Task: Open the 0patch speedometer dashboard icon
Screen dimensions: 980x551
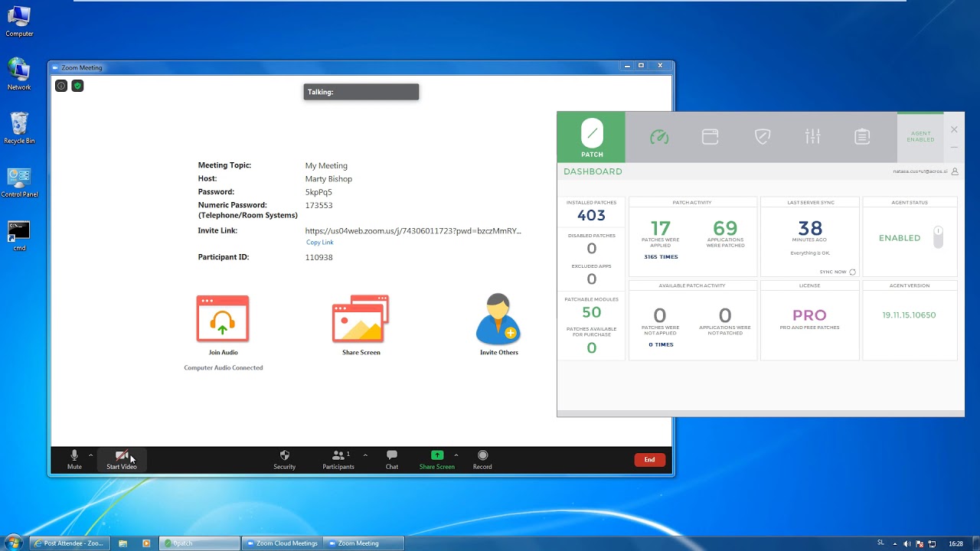Action: [x=659, y=137]
